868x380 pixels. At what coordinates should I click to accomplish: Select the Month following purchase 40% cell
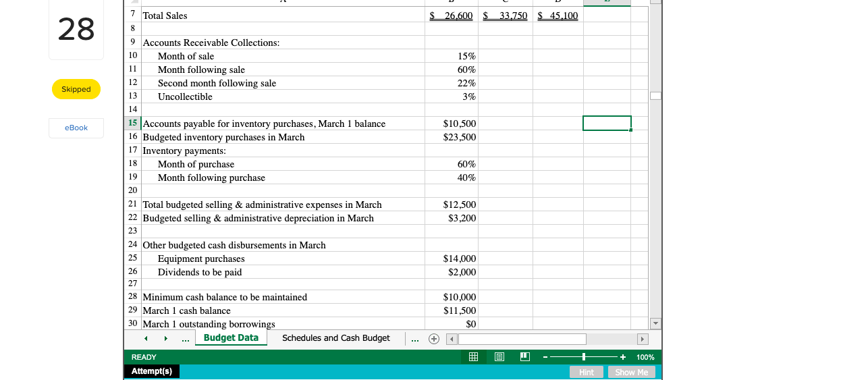tap(452, 178)
